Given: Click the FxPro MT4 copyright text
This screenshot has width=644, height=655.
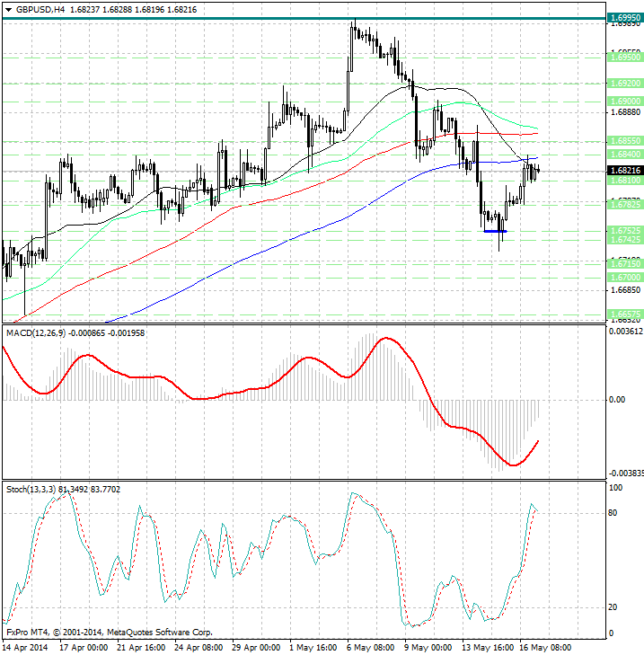Looking at the screenshot, I should [x=110, y=633].
